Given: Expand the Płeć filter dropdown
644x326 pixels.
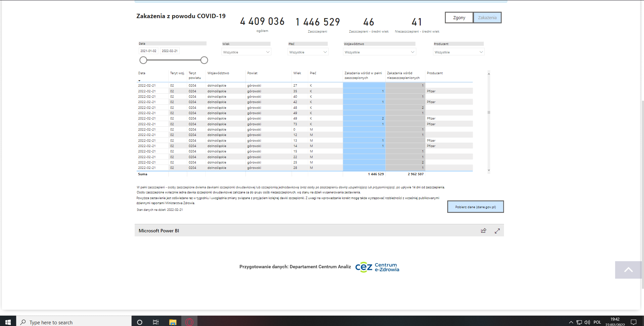Looking at the screenshot, I should 308,52.
